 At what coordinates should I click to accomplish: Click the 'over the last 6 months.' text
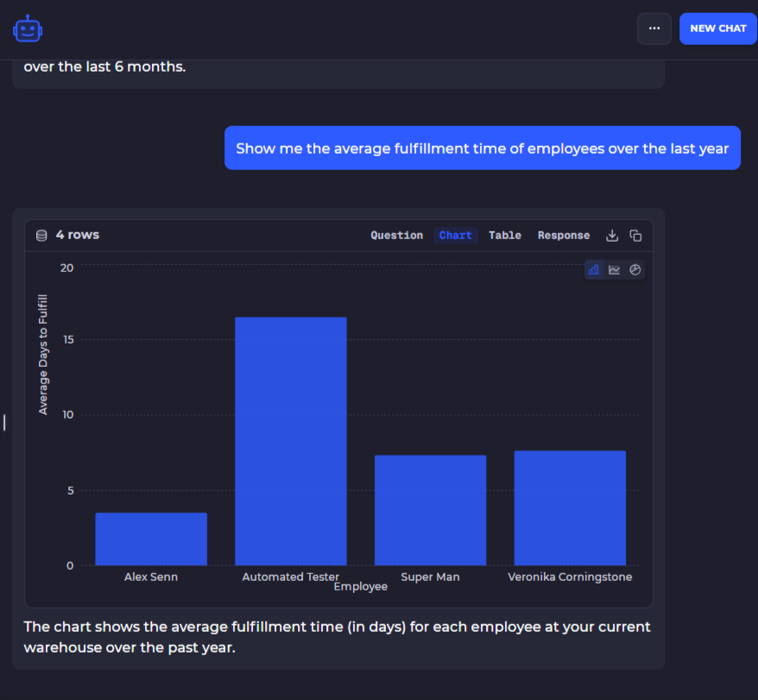[105, 66]
